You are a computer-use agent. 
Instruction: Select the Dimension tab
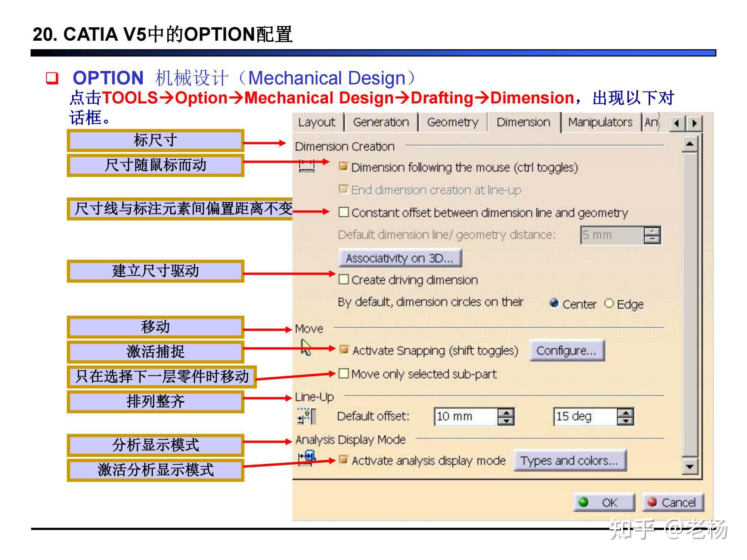pyautogui.click(x=523, y=122)
